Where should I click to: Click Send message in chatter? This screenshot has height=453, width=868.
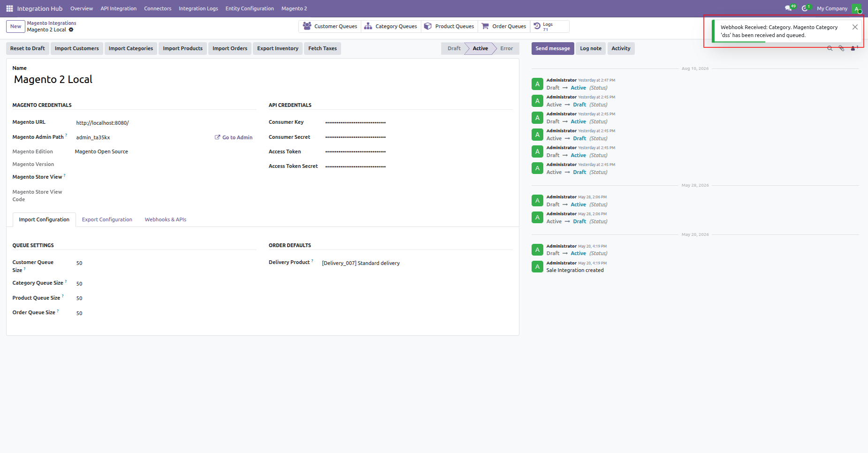(553, 48)
